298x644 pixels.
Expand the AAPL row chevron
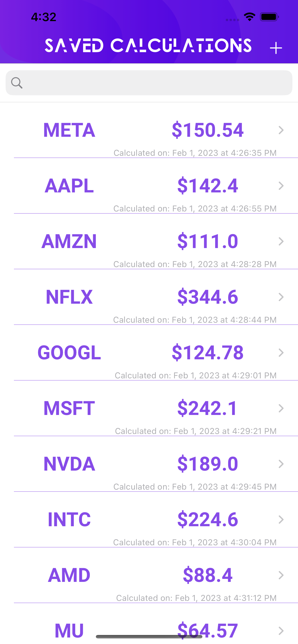click(281, 186)
